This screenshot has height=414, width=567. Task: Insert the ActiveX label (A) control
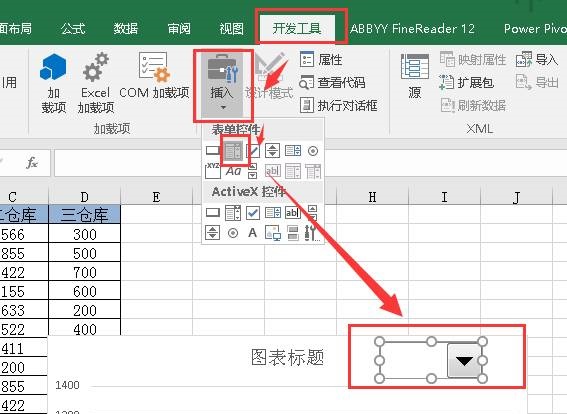pos(252,232)
